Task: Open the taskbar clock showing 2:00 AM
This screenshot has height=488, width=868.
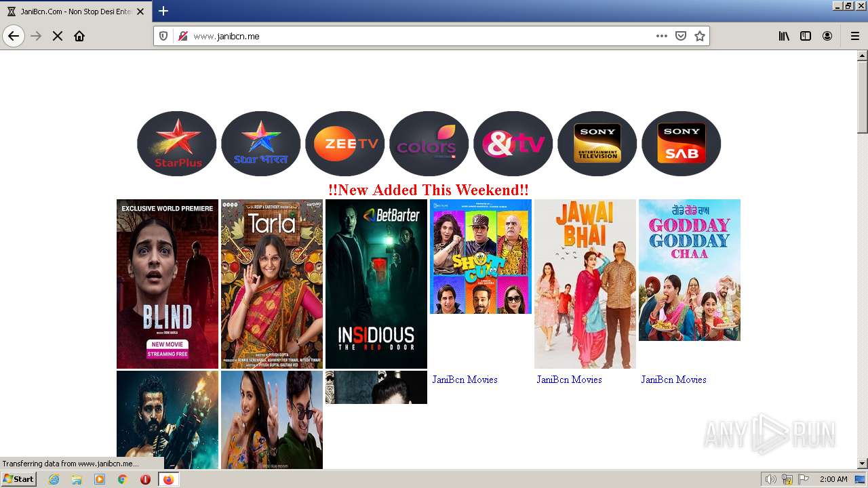Action: click(833, 479)
